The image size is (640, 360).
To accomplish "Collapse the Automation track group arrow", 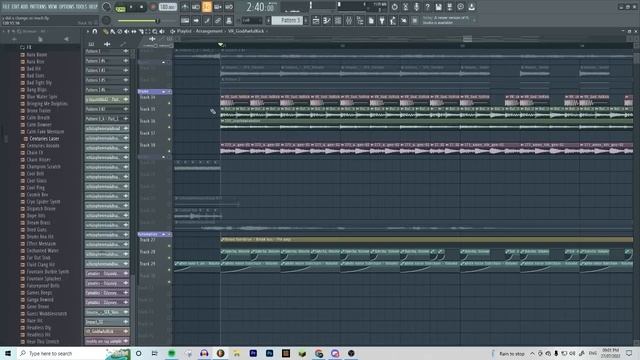I will pyautogui.click(x=164, y=234).
